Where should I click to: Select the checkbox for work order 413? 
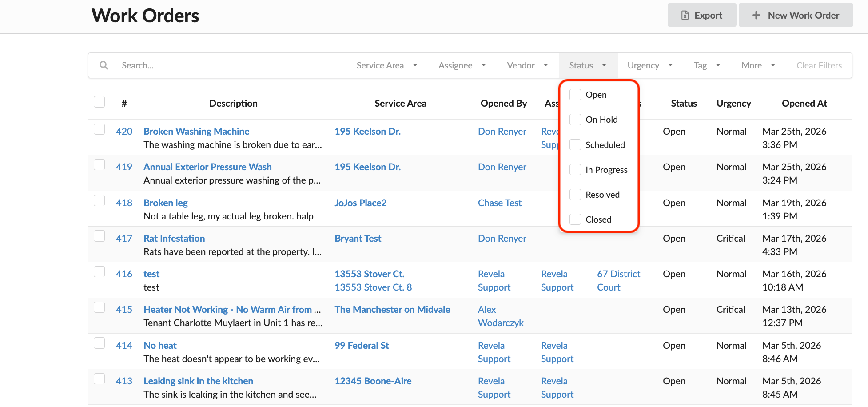tap(100, 379)
